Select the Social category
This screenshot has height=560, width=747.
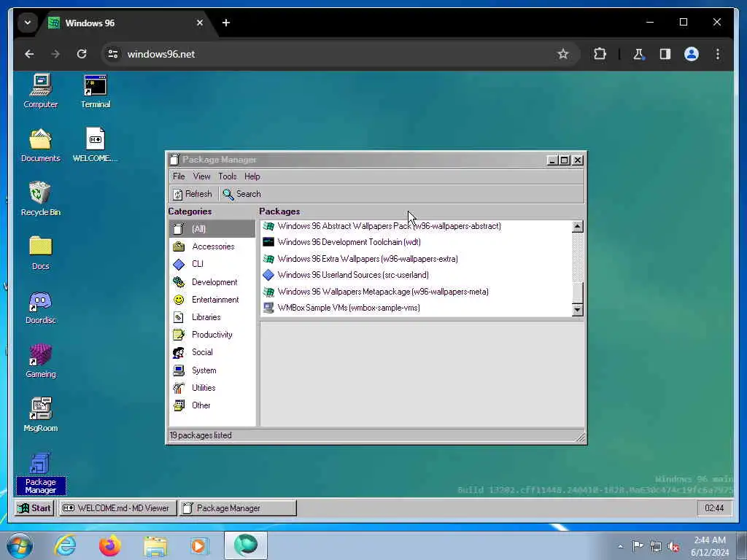pos(212,352)
